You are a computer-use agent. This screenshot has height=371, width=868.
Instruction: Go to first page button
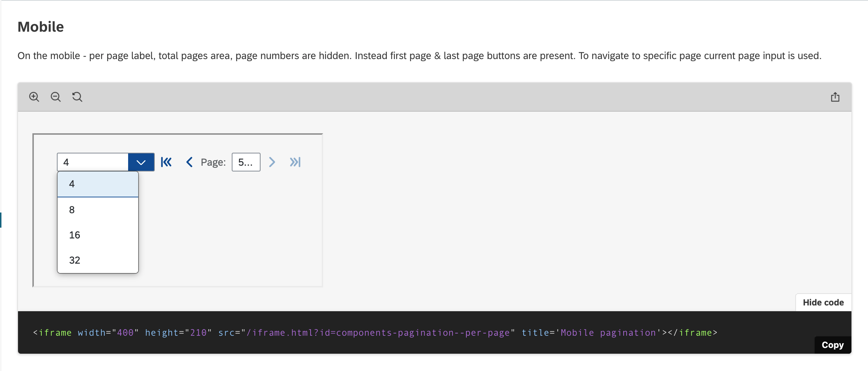(x=166, y=162)
